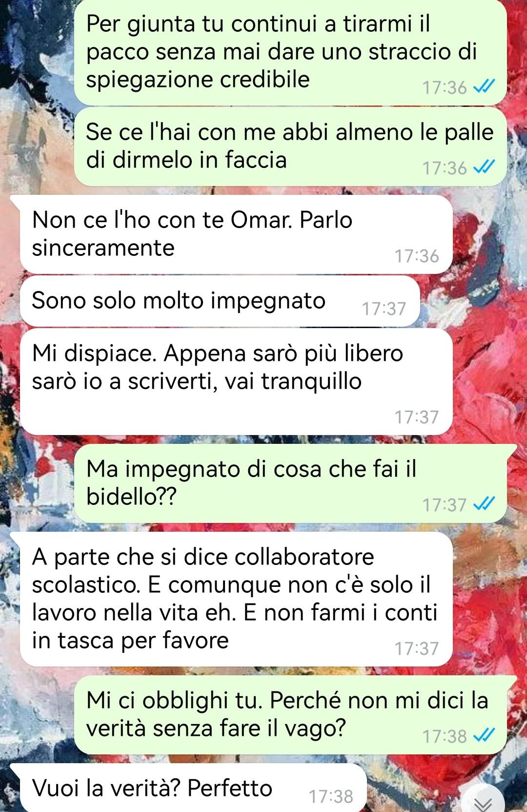The image size is (527, 812).
Task: Tap 17:36 timestamp on 'Parlo sinceramente' message
Action: (417, 256)
